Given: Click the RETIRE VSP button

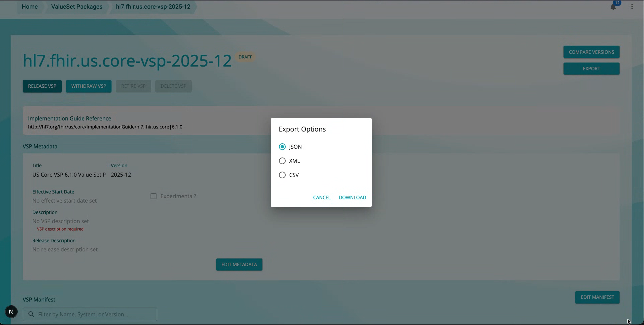Looking at the screenshot, I should [x=133, y=86].
